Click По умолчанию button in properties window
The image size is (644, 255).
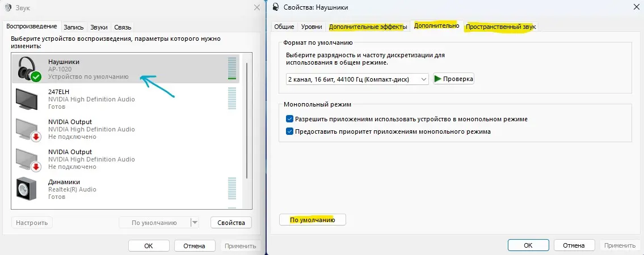(x=312, y=220)
